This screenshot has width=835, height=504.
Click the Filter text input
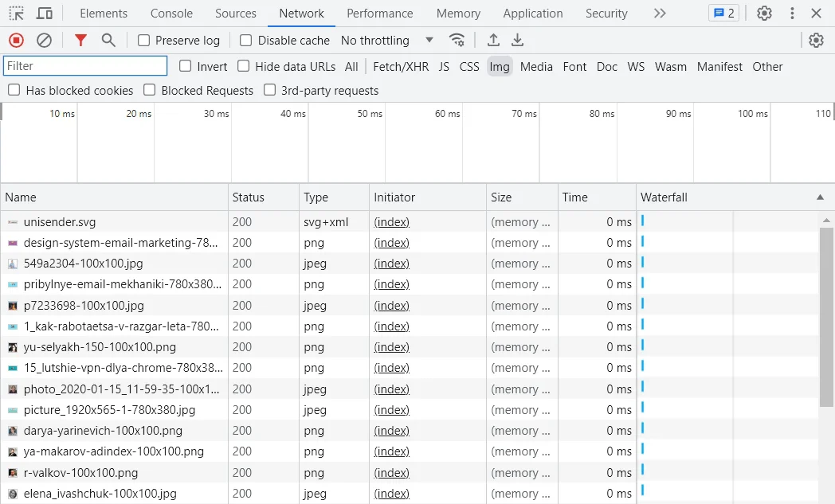pyautogui.click(x=85, y=66)
